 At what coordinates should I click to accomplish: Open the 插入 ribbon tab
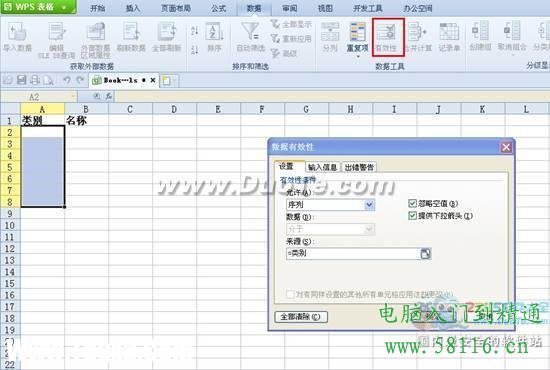point(133,8)
